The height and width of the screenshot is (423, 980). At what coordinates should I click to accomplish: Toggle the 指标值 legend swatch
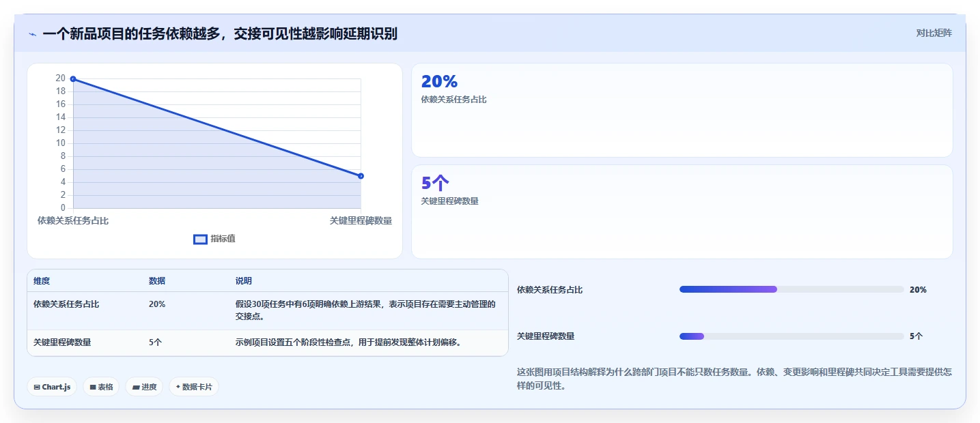[200, 239]
